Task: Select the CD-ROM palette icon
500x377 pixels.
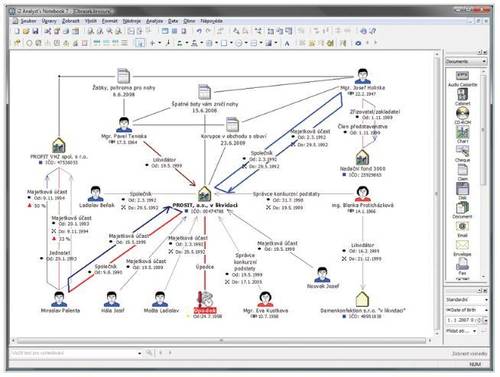Action: 462,113
